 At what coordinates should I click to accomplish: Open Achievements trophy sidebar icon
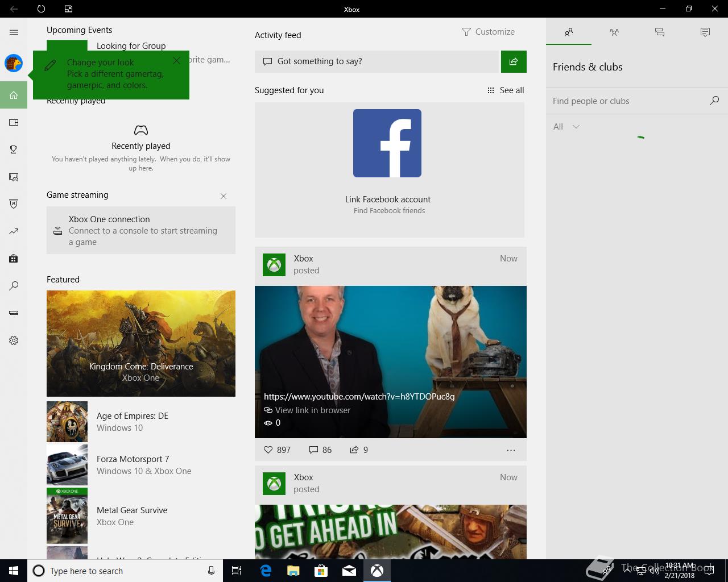[x=14, y=149]
